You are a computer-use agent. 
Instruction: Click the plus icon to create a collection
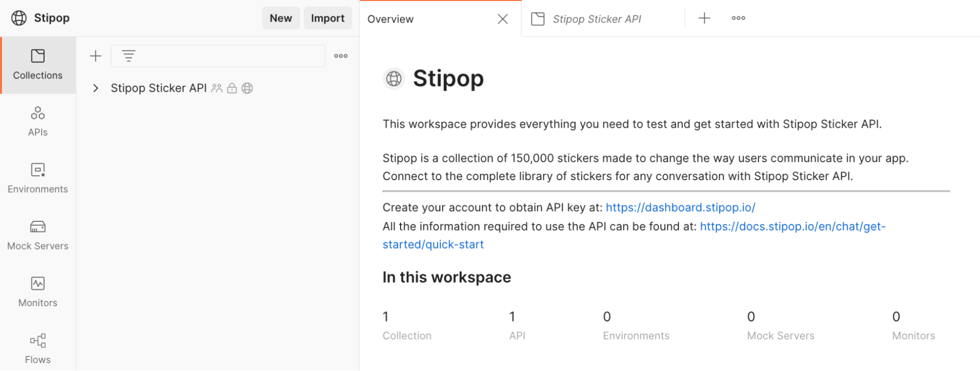pos(96,56)
